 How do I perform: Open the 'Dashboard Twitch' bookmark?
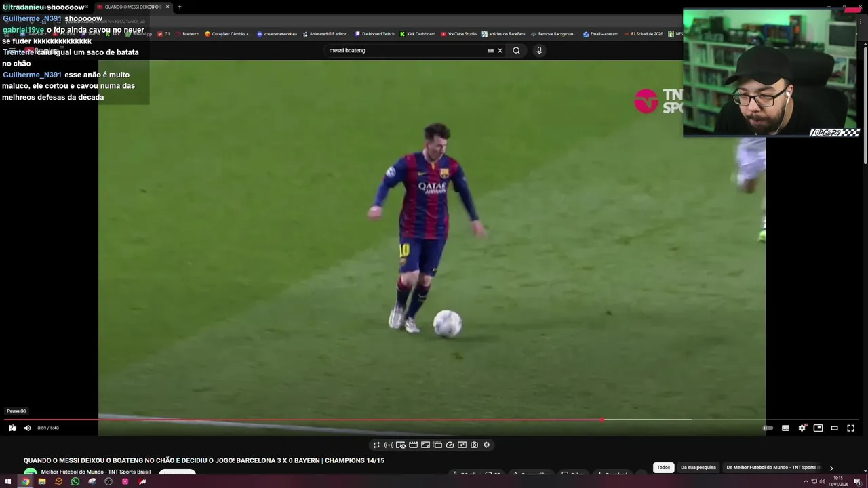click(x=374, y=33)
